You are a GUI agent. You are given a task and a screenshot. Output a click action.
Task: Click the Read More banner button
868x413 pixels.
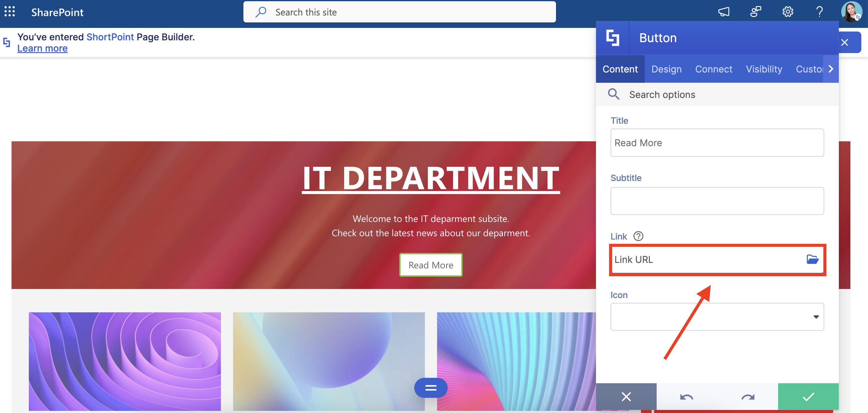(431, 265)
